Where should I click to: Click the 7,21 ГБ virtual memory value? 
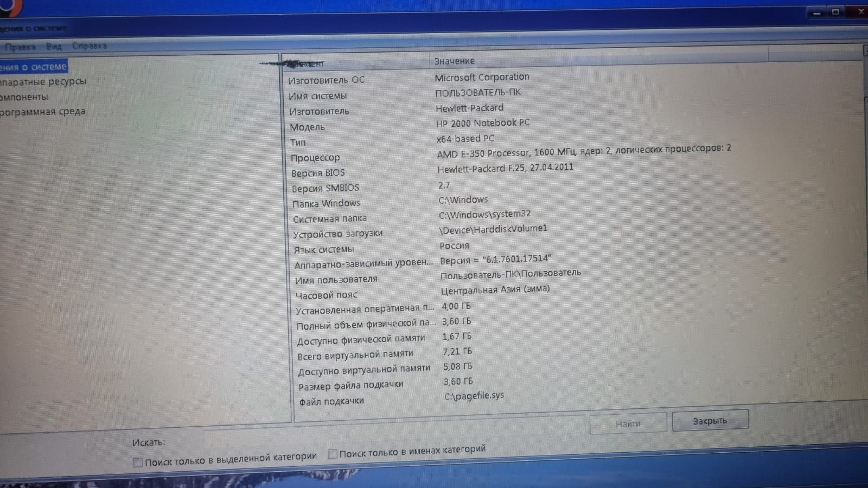(457, 352)
